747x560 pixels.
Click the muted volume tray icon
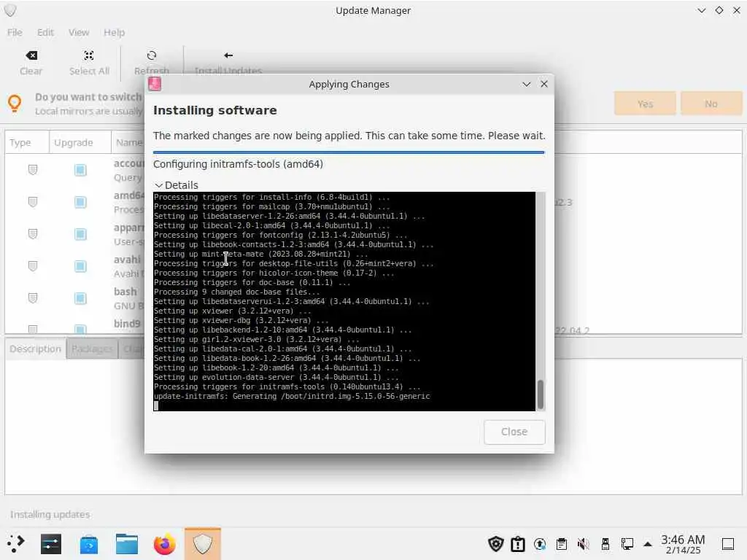tap(583, 544)
